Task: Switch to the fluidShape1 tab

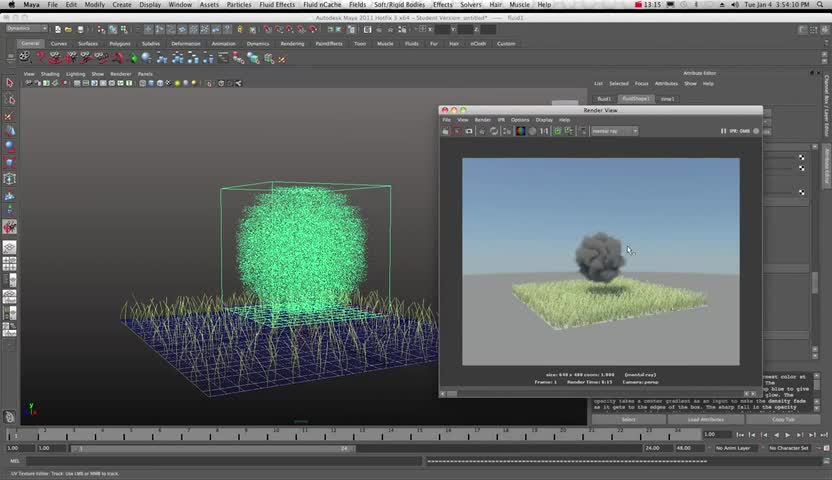Action: pyautogui.click(x=635, y=99)
